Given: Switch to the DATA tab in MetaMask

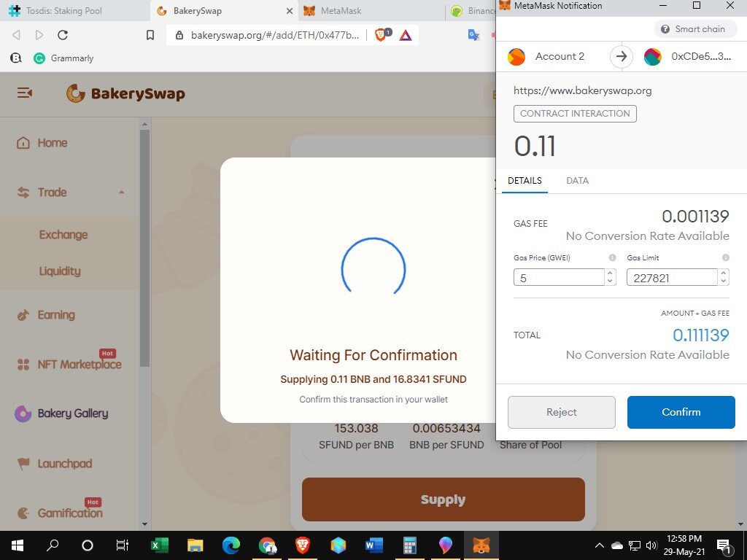Looking at the screenshot, I should (578, 181).
